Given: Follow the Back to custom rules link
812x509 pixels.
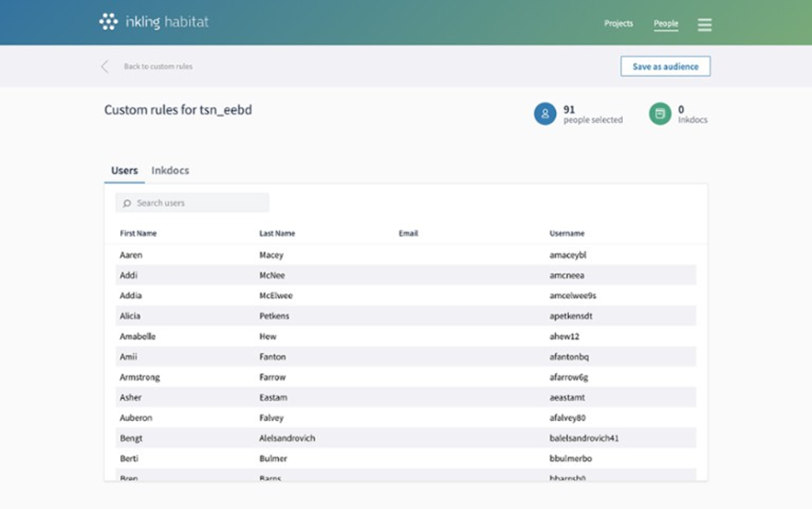Looking at the screenshot, I should coord(158,67).
